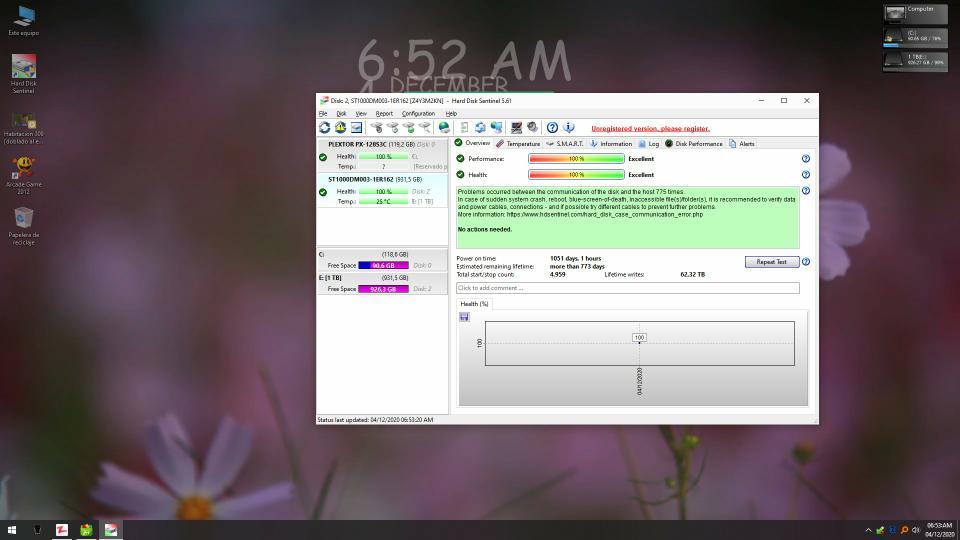Click the help icon beside the Performance bar
Viewport: 960px width, 540px height.
806,159
